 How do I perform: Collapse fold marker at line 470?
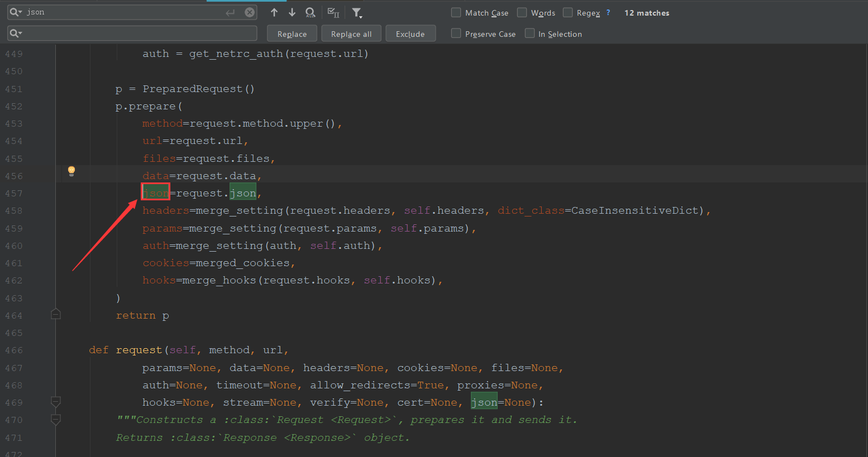click(56, 419)
